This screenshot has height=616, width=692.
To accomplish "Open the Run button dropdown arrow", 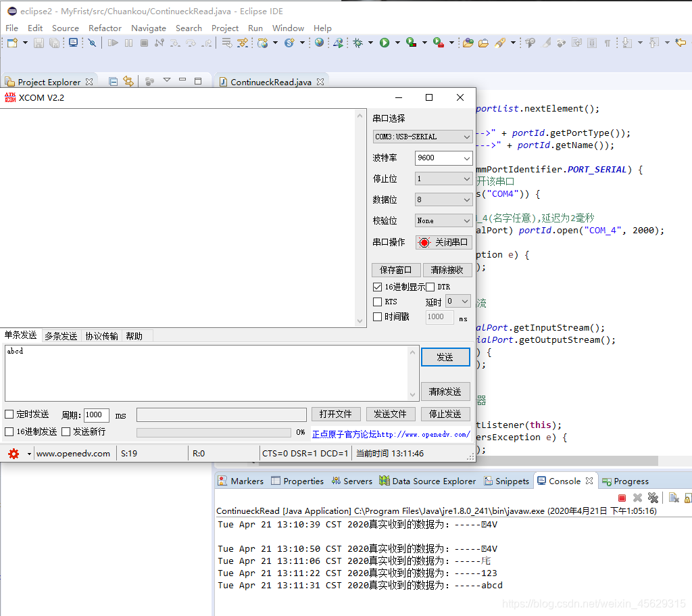I will click(x=397, y=43).
